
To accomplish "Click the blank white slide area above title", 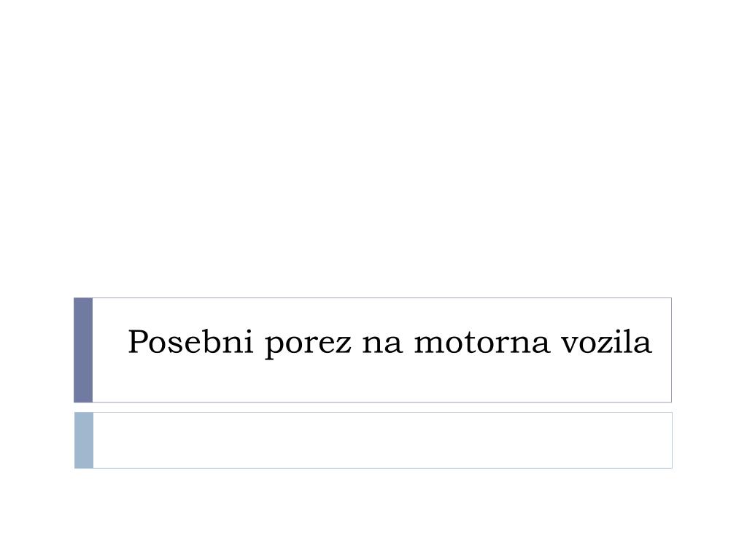I will coord(373,147).
